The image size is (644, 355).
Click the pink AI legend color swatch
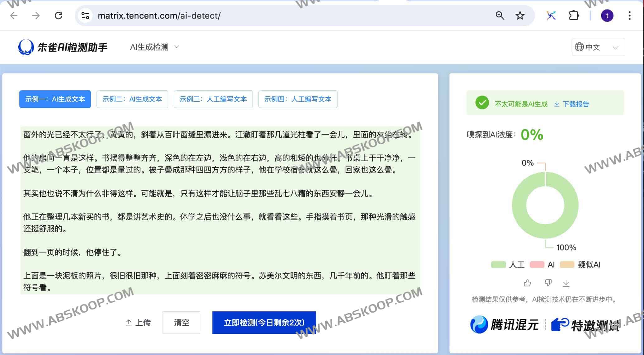coord(538,265)
